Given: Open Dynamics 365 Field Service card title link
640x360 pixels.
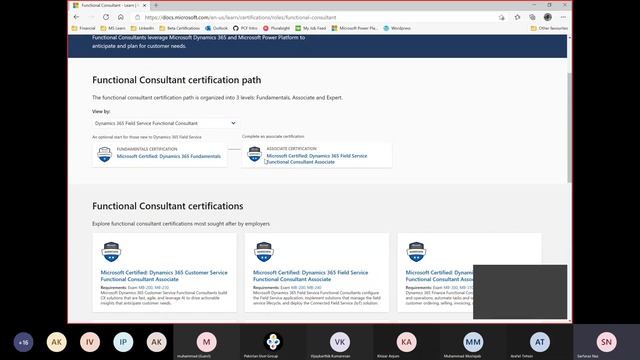Looking at the screenshot, I should point(310,276).
